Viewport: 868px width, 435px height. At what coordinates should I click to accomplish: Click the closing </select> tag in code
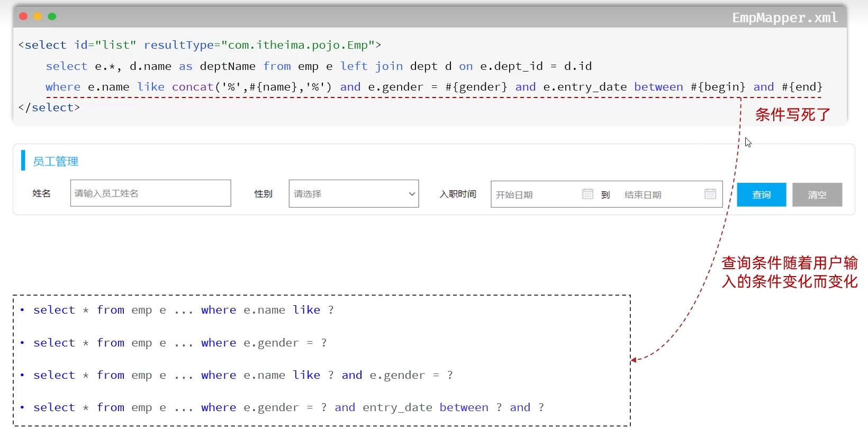click(49, 108)
